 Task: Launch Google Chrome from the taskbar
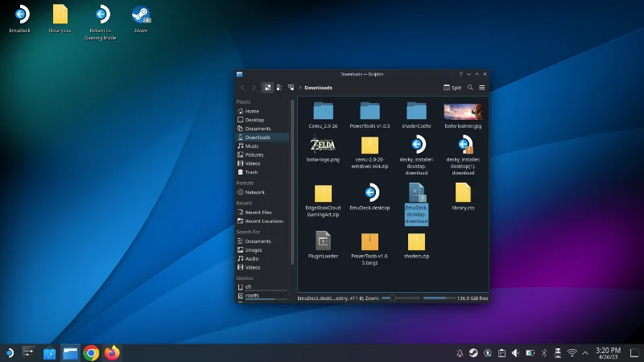[91, 353]
